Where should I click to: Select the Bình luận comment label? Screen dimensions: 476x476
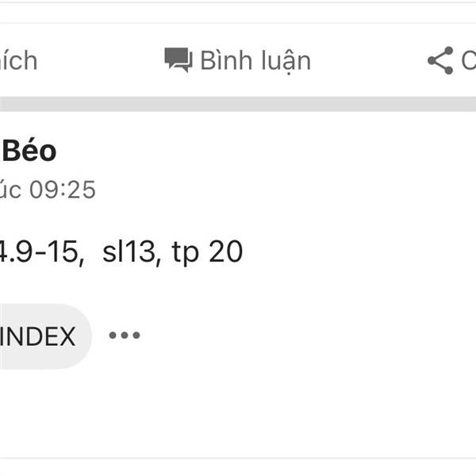pos(255,61)
